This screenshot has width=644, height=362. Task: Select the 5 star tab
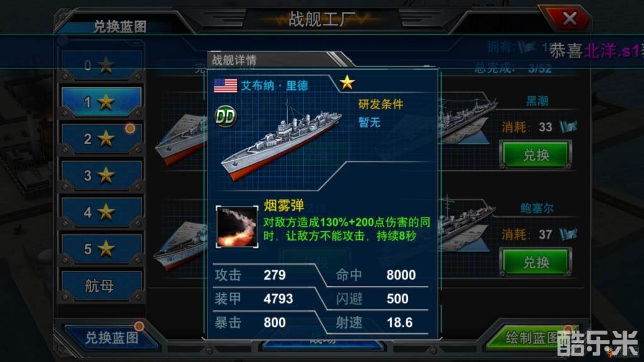coord(102,249)
